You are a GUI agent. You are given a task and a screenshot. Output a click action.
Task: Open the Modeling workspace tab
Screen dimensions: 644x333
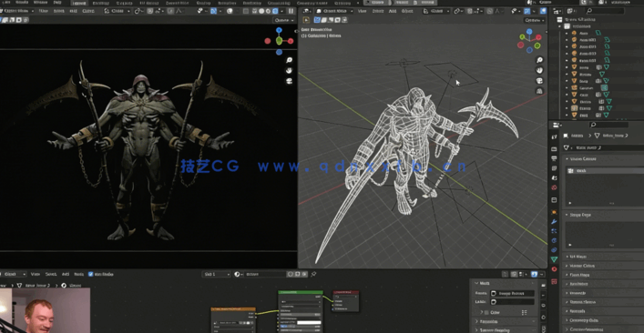(x=100, y=3)
